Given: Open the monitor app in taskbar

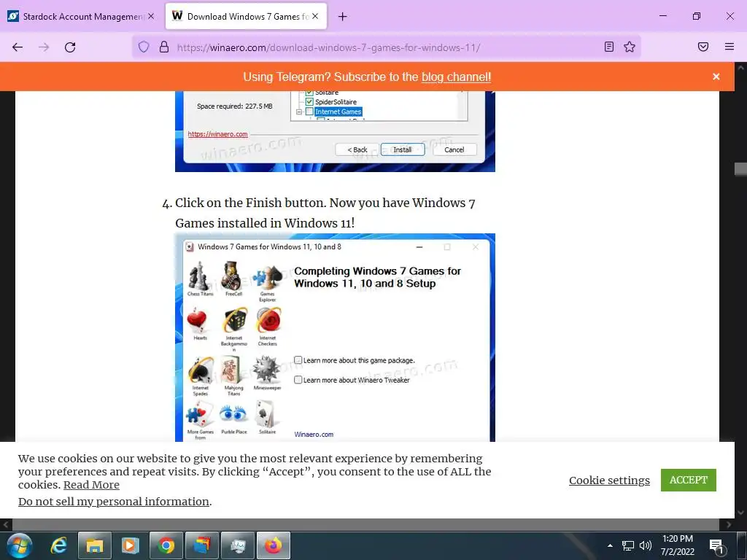Looking at the screenshot, I should click(x=238, y=545).
